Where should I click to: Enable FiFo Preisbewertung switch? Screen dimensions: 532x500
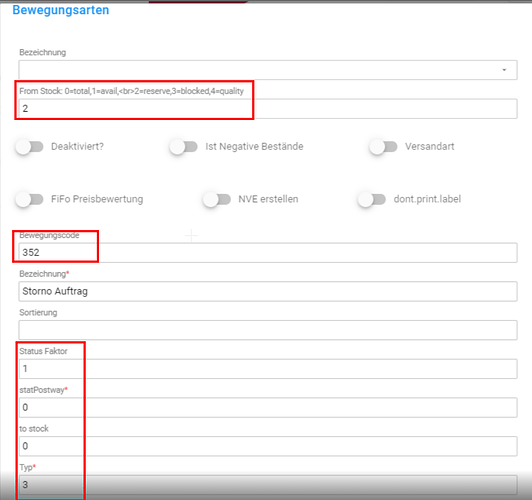(30, 199)
